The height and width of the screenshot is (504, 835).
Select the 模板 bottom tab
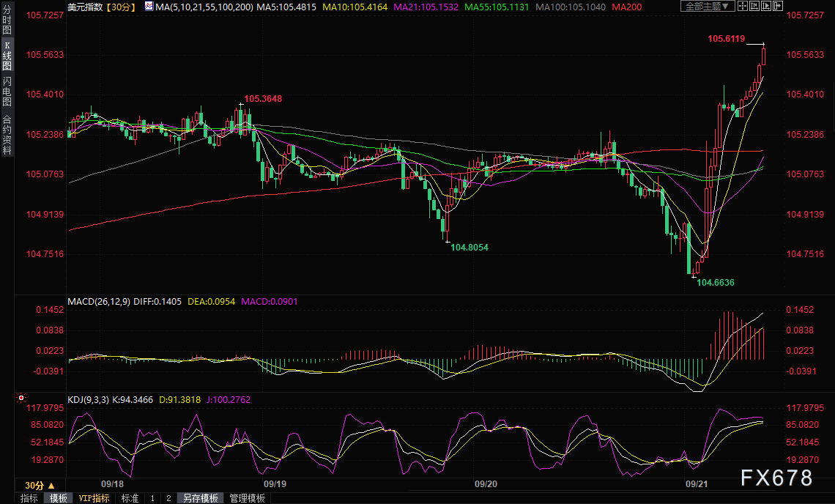point(59,498)
